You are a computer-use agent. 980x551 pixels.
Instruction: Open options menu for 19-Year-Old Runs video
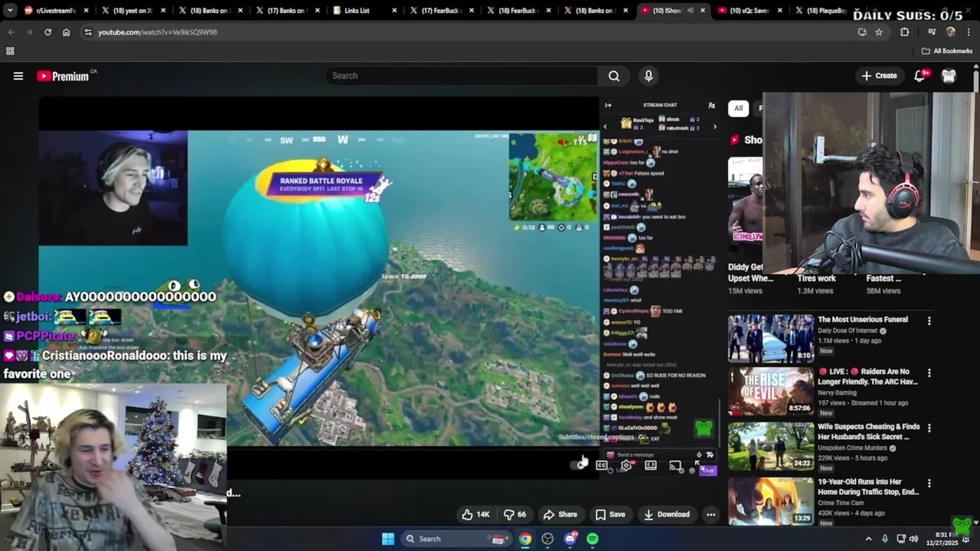(x=929, y=484)
